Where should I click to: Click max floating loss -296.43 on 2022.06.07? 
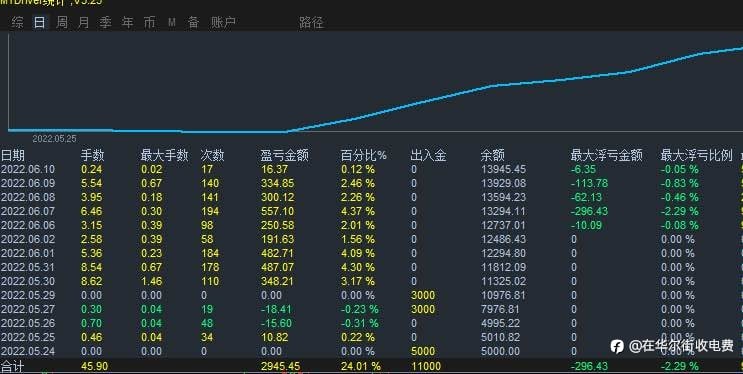(x=589, y=211)
